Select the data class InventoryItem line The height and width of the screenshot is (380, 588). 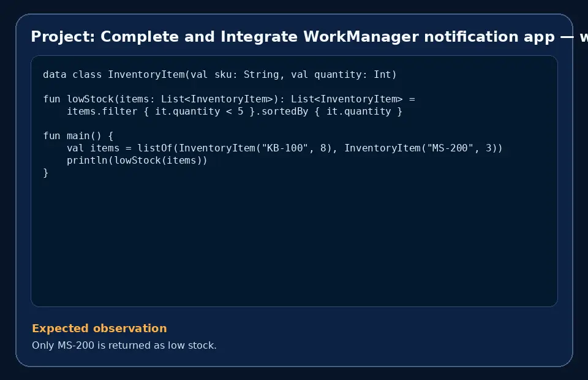(x=220, y=75)
